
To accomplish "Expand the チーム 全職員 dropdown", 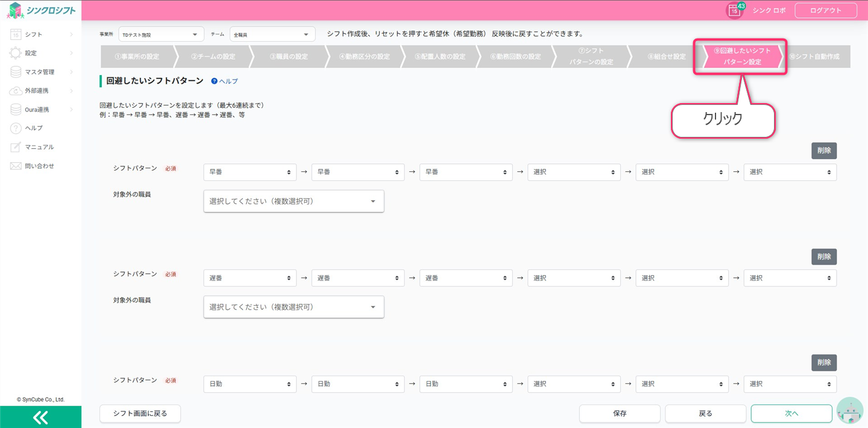I will 272,34.
